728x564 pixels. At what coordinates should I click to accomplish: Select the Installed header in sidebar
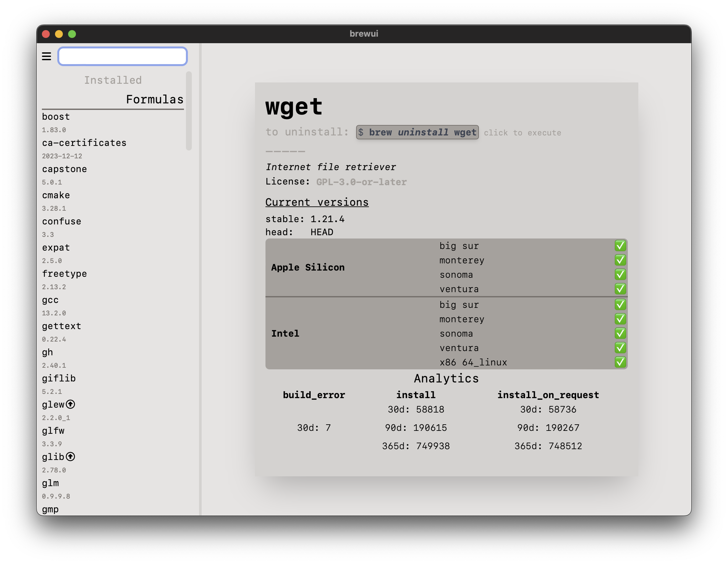coord(113,80)
